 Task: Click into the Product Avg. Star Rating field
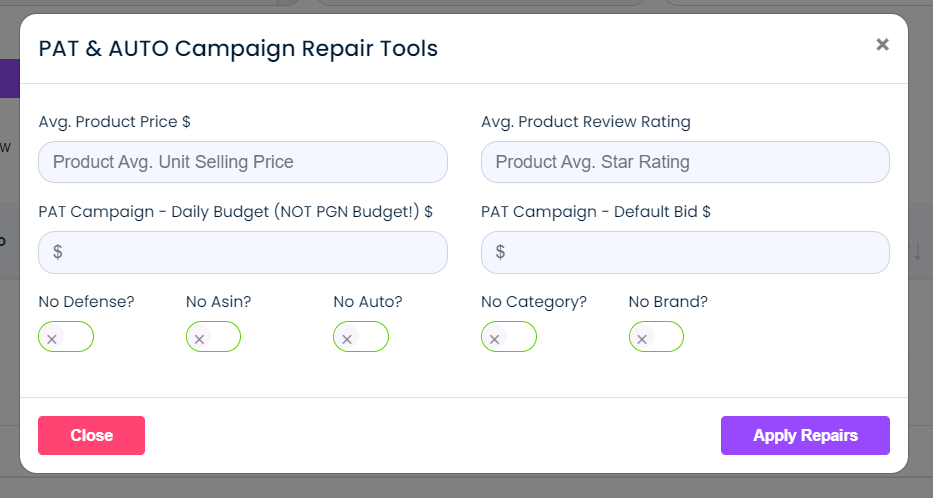point(685,162)
